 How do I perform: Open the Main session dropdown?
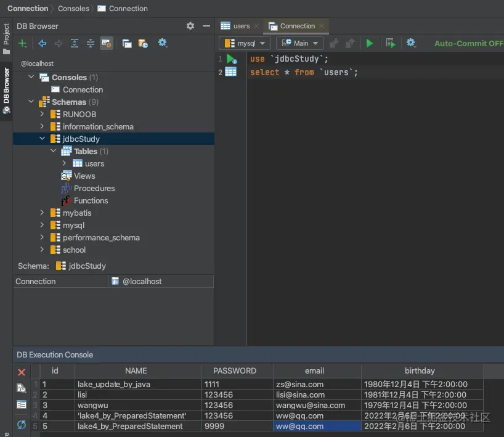[300, 43]
